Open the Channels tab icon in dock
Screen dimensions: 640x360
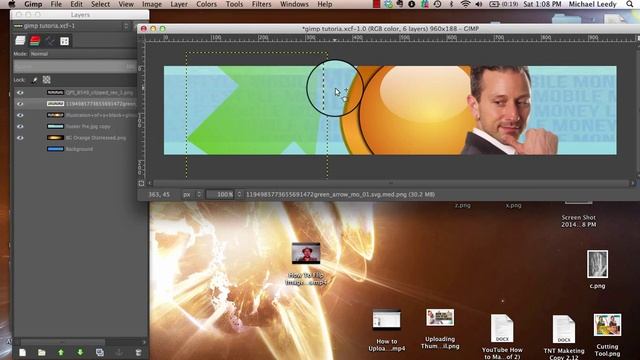click(x=35, y=40)
